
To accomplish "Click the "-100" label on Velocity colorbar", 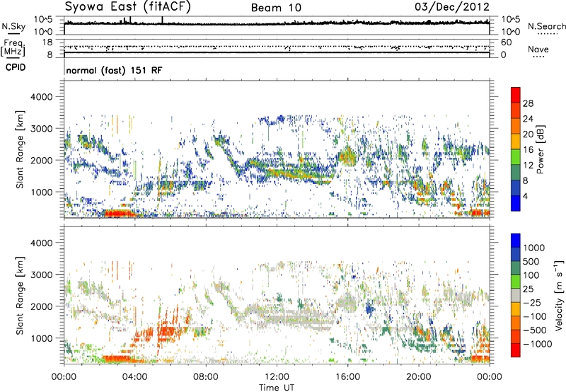I will (x=534, y=316).
